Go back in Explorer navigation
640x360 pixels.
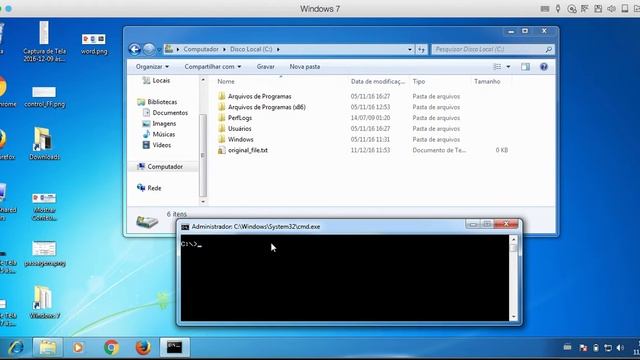click(135, 49)
